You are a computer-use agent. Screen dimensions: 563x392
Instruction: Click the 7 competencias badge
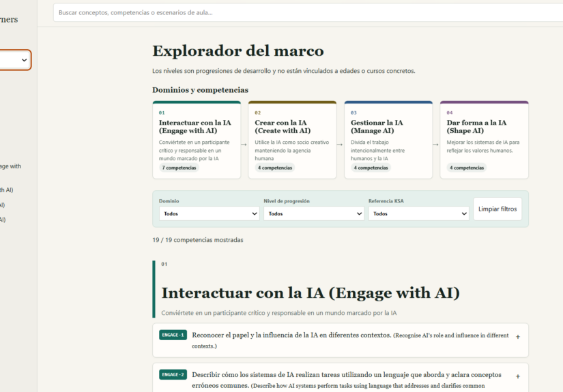point(179,168)
